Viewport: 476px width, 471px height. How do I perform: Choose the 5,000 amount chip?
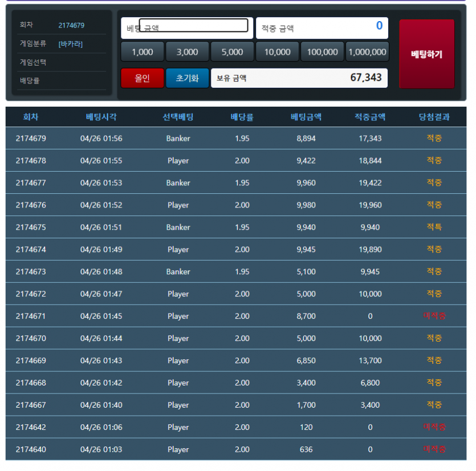[232, 52]
